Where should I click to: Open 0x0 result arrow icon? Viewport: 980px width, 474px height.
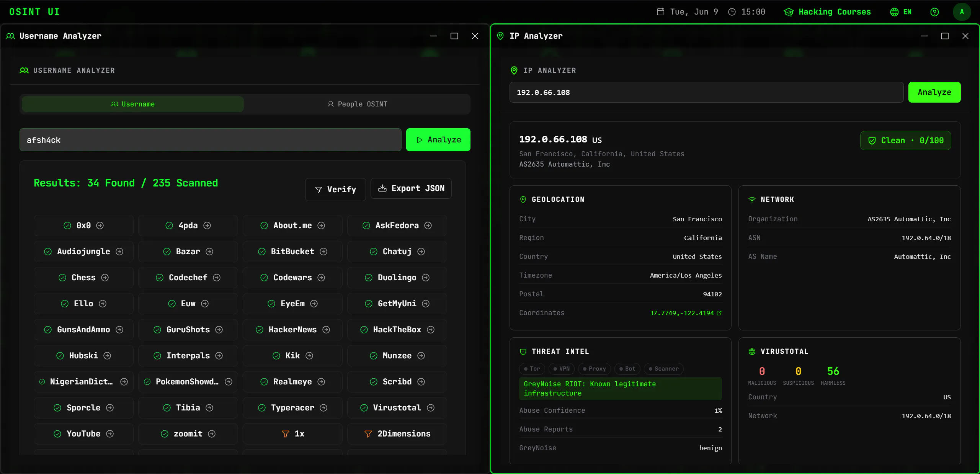pyautogui.click(x=100, y=226)
